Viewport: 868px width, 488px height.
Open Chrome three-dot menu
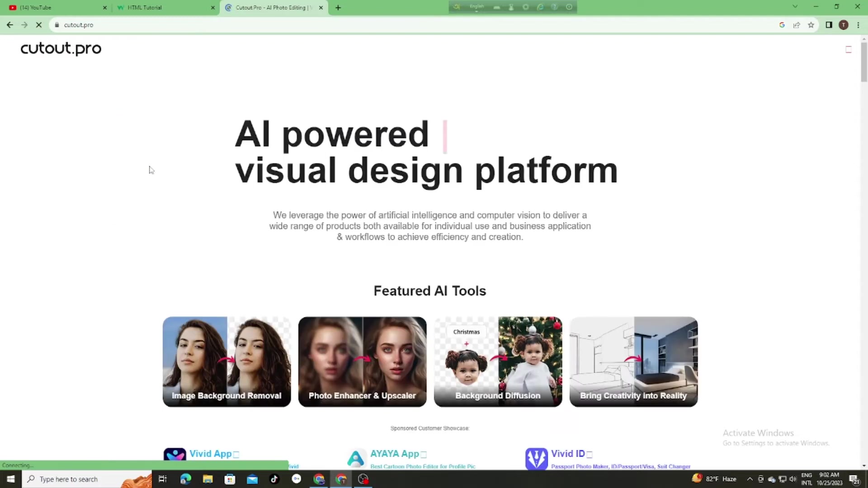coord(858,25)
